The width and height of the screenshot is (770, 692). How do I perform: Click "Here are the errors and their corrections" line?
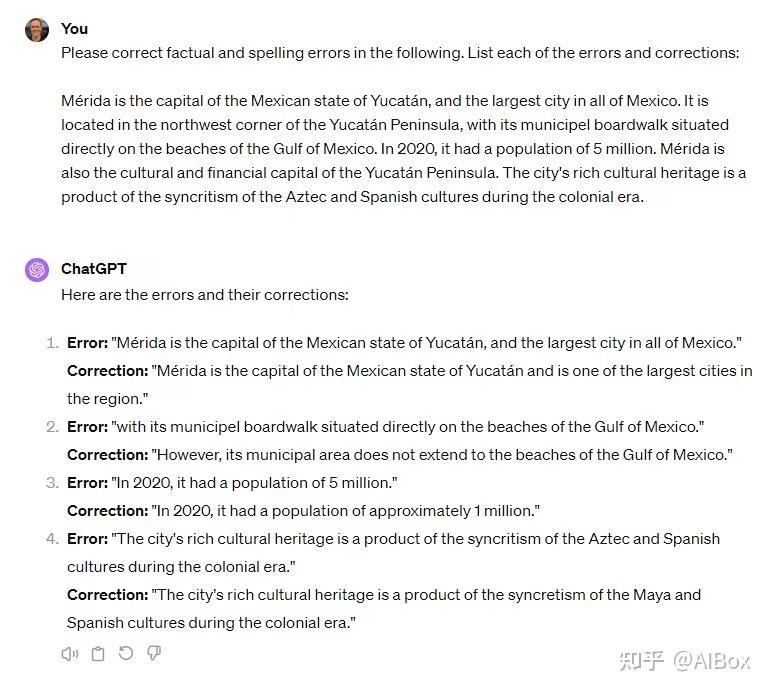205,295
